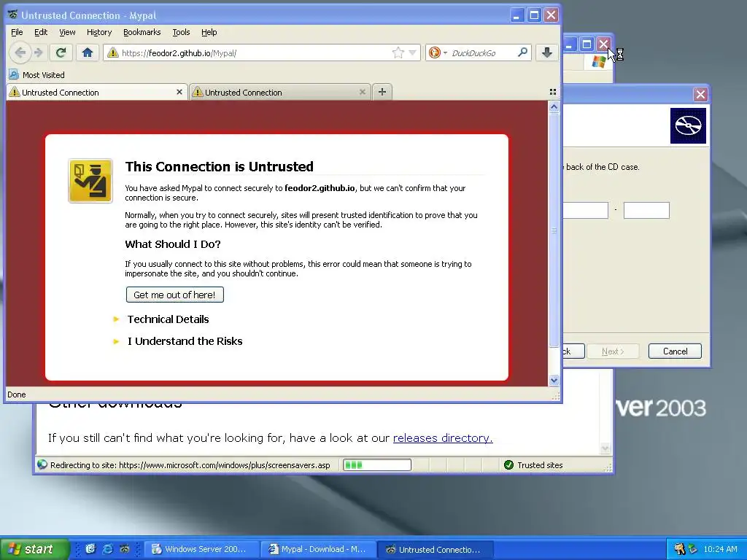The image size is (747, 560).
Task: Open the Bookmarks menu
Action: coord(142,32)
